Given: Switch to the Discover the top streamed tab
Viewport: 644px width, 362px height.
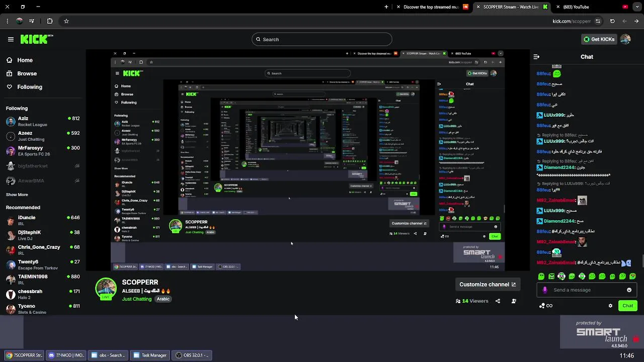Looking at the screenshot, I should coord(433,7).
